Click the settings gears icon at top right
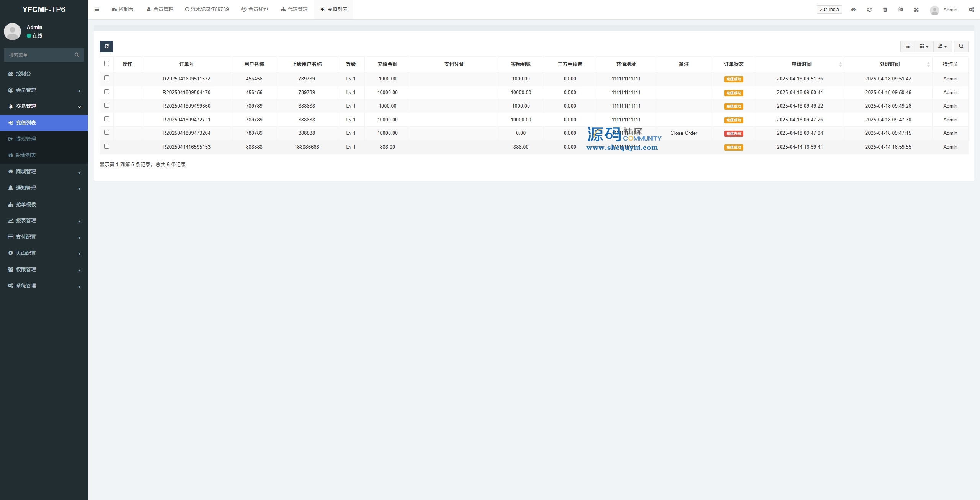Viewport: 980px width, 500px height. pyautogui.click(x=972, y=10)
